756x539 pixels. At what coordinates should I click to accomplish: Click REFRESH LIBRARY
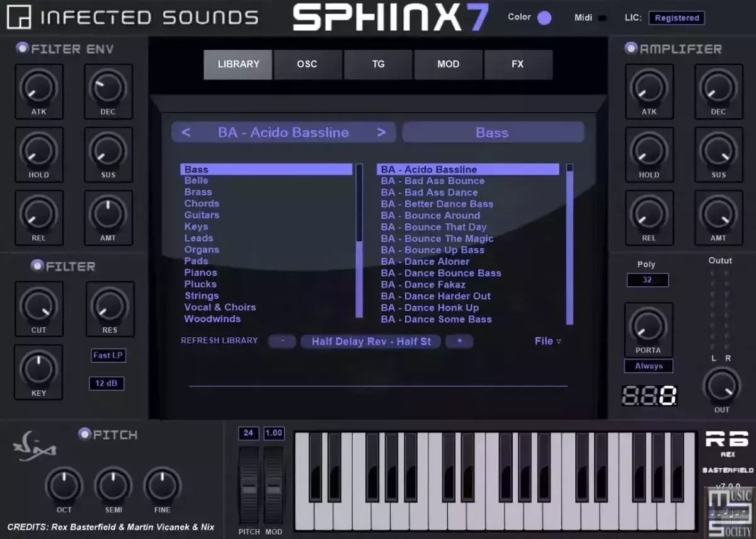[219, 340]
